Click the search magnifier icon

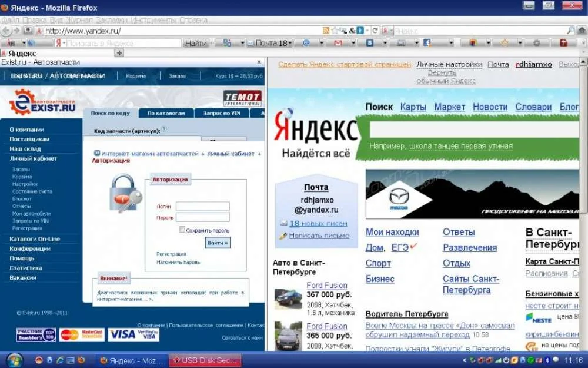tap(571, 31)
